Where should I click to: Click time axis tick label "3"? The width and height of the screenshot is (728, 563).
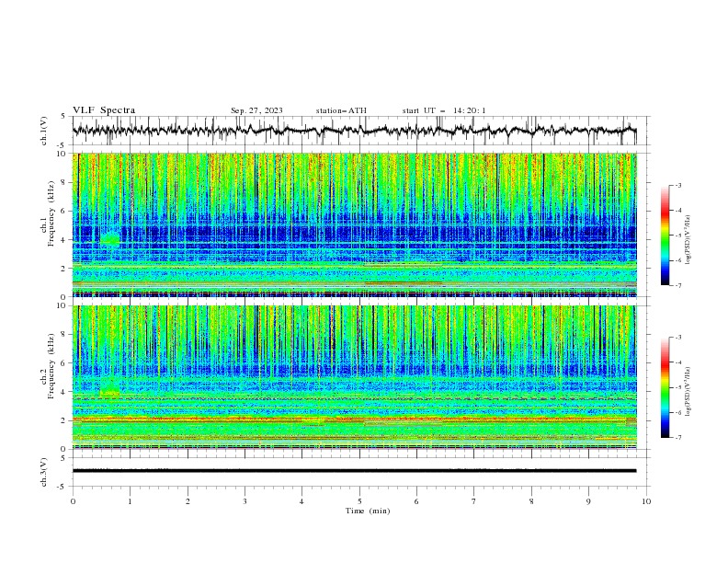coord(245,501)
